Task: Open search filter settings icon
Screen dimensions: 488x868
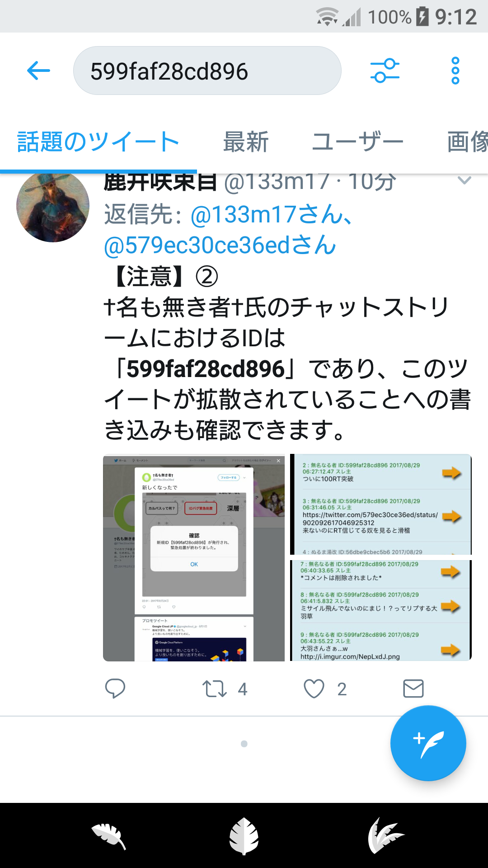Action: (385, 71)
